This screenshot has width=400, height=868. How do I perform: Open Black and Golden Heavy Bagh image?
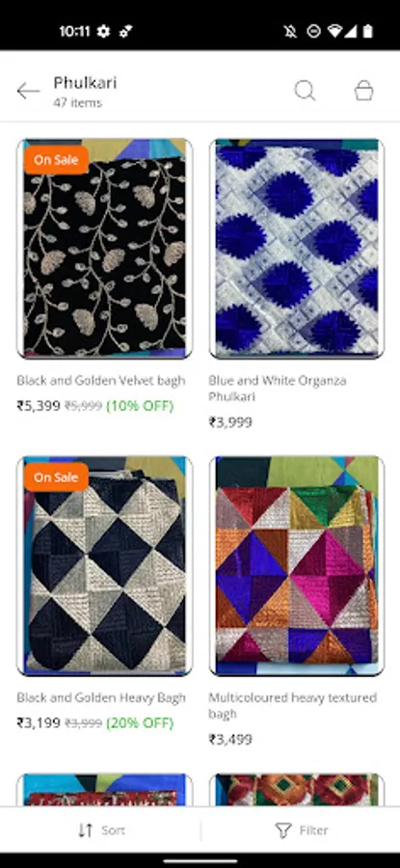coord(104,565)
